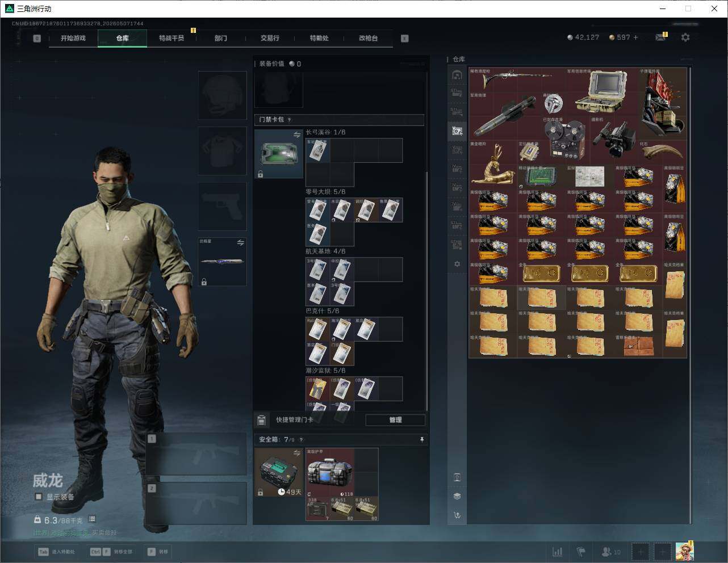This screenshot has height=563, width=728.
Task: Select the 北极星 melee weapon
Action: (x=222, y=262)
